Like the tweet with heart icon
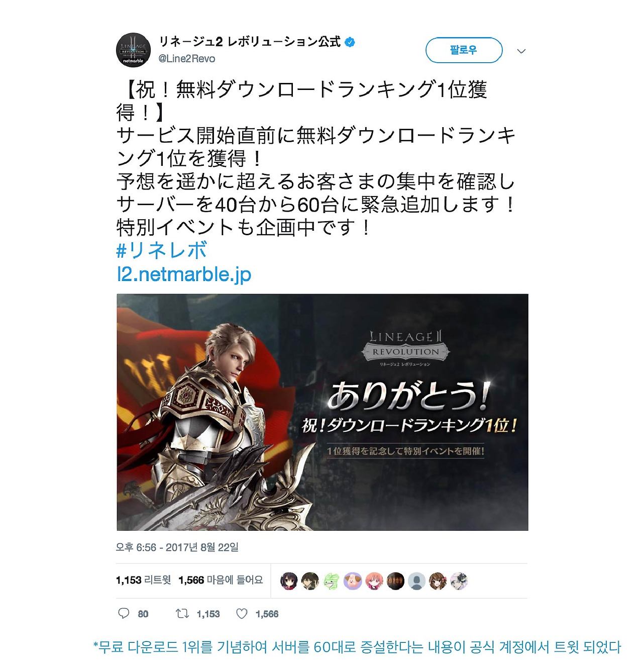The width and height of the screenshot is (643, 672). [x=242, y=613]
